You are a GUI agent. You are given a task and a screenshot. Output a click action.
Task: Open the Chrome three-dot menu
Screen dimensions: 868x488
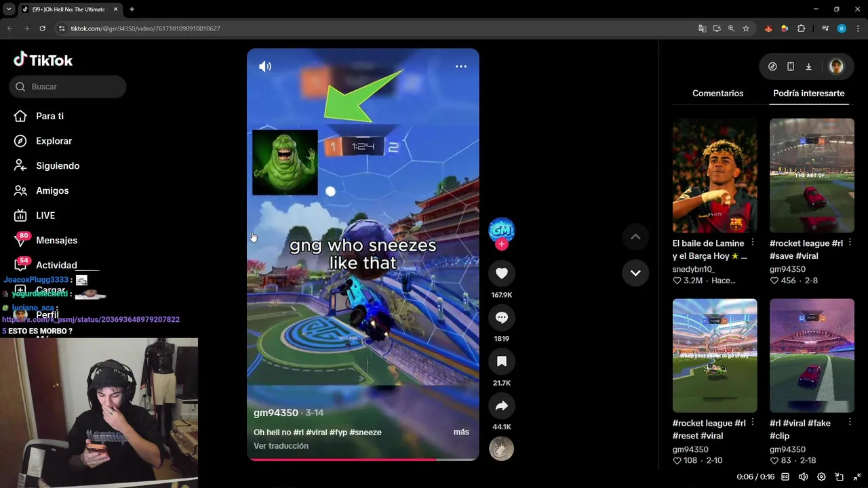click(858, 28)
